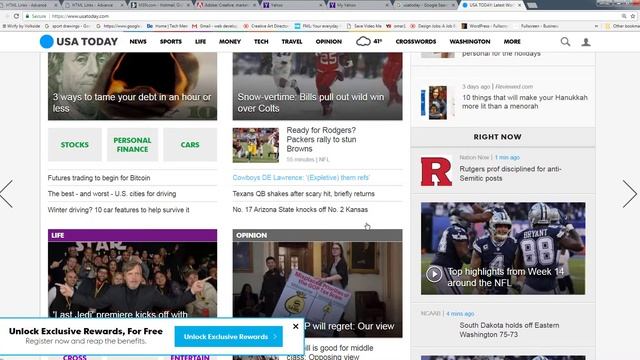The height and width of the screenshot is (360, 640).
Task: Click the Packers vs Browns game thumbnail
Action: click(256, 145)
